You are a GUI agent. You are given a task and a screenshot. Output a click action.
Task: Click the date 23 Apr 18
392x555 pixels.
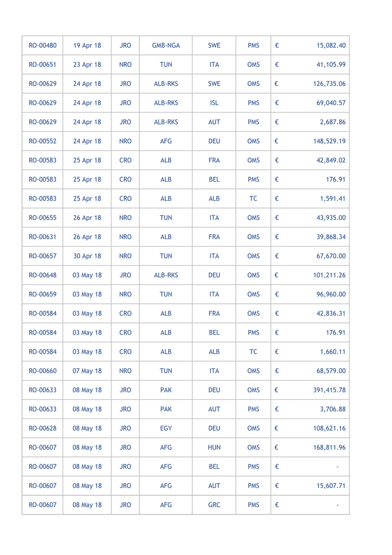pyautogui.click(x=87, y=64)
